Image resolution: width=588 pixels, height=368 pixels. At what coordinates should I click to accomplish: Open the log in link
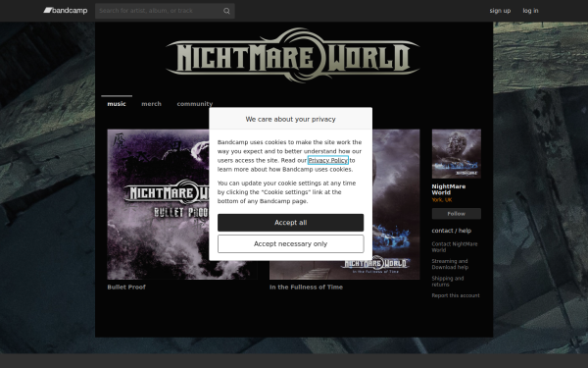530,11
